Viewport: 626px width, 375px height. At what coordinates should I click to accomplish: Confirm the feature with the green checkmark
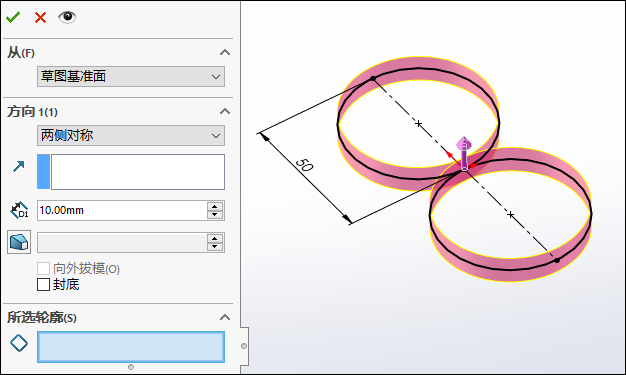coord(13,17)
